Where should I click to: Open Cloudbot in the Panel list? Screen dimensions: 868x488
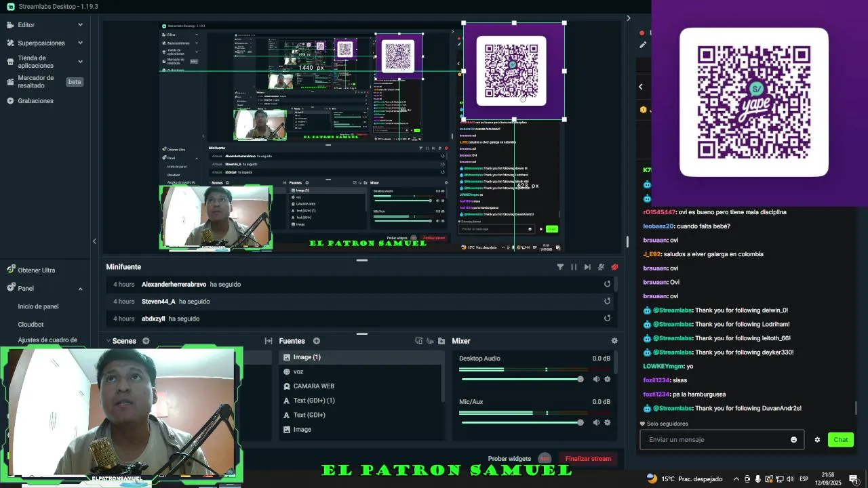(31, 325)
